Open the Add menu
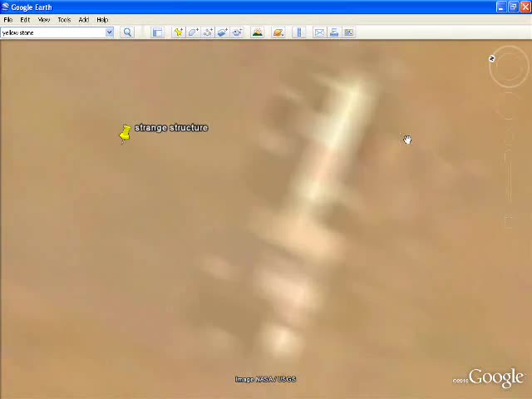532x399 pixels. (x=83, y=20)
